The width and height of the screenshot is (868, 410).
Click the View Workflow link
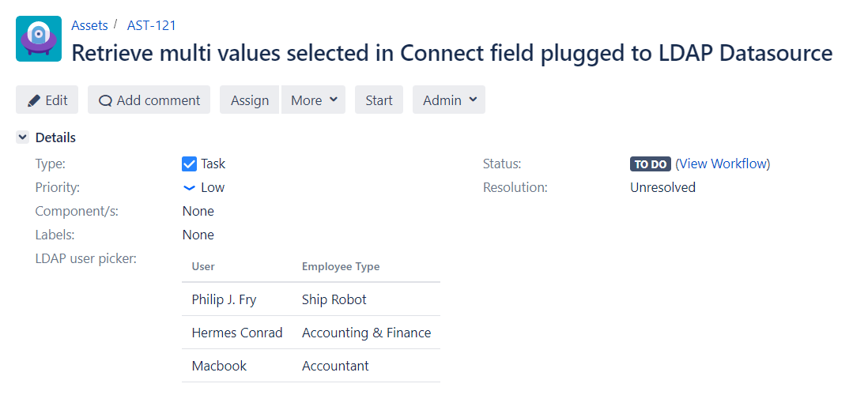(x=723, y=164)
